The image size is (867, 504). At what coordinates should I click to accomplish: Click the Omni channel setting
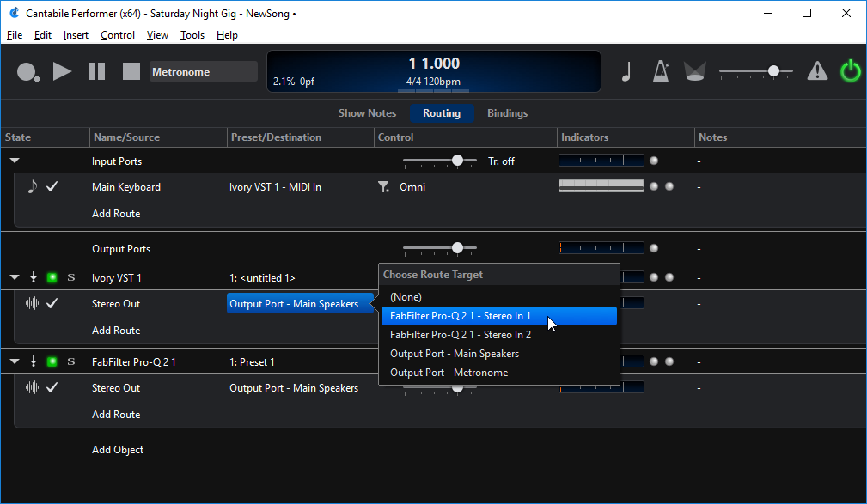coord(412,187)
